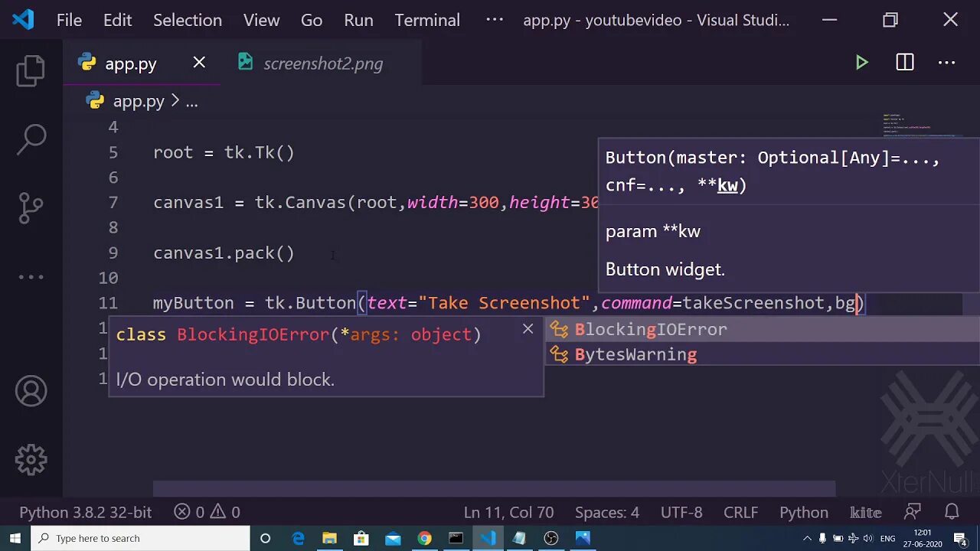Split the editor to the right

[x=905, y=63]
